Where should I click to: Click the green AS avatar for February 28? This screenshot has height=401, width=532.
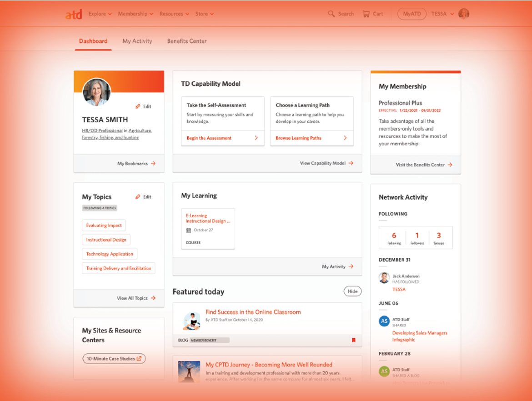[384, 371]
